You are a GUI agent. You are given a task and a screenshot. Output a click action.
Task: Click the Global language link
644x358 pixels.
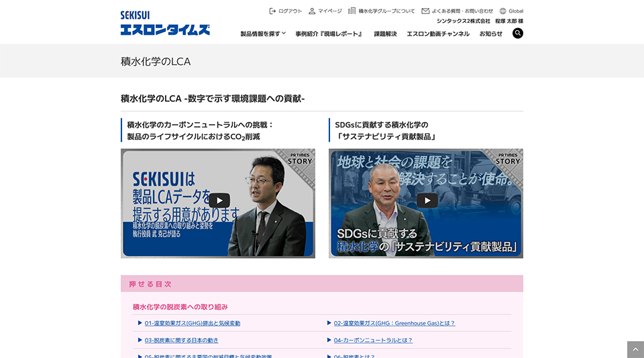click(x=516, y=11)
